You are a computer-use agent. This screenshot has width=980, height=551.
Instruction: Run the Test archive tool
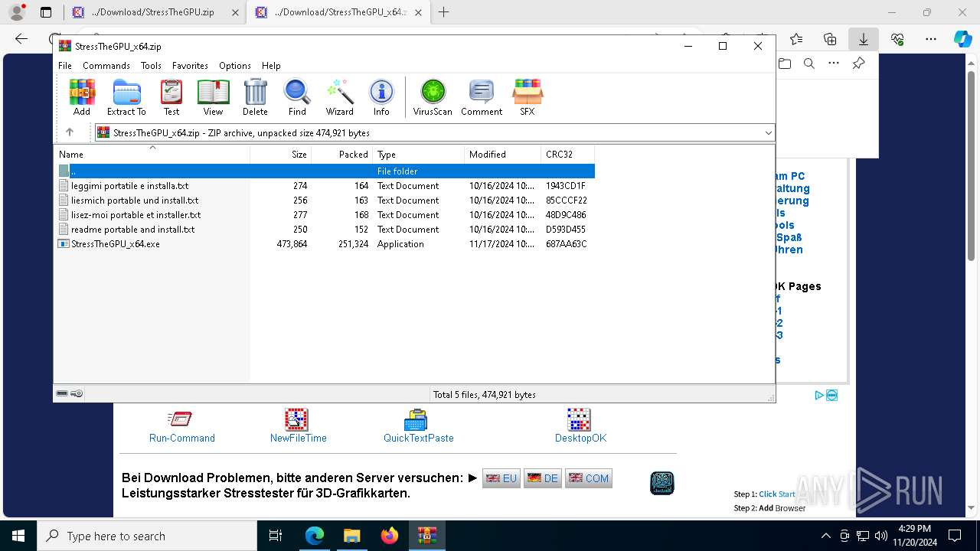[x=171, y=97]
